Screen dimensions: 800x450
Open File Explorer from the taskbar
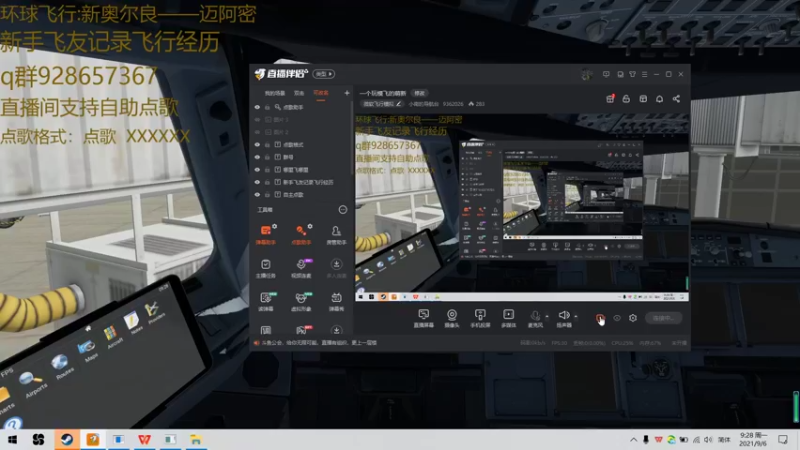pos(196,439)
